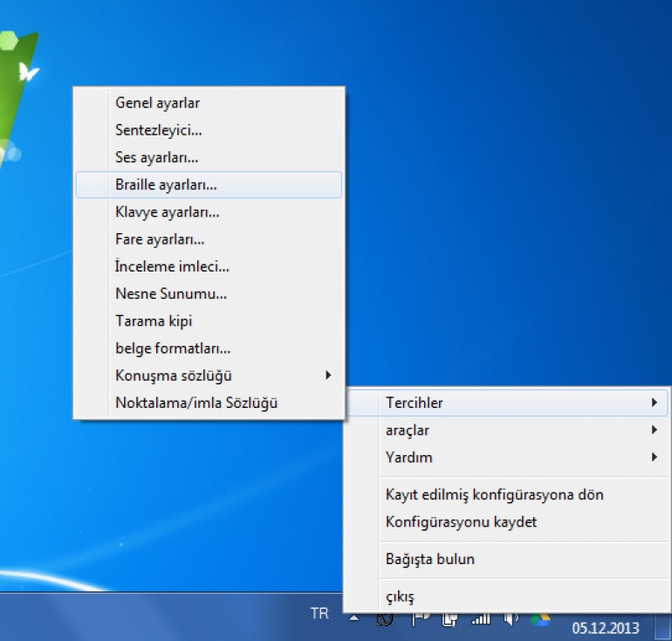Open Action Center flag icon
The image size is (672, 641).
(421, 619)
